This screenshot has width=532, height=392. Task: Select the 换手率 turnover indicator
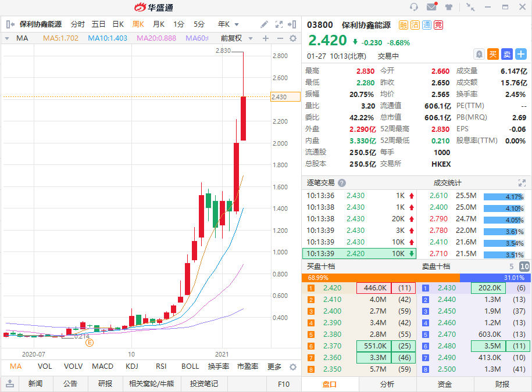click(x=219, y=366)
